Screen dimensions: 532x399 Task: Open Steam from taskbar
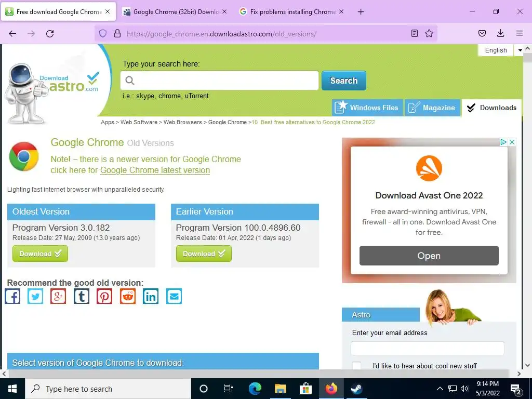pyautogui.click(x=356, y=389)
